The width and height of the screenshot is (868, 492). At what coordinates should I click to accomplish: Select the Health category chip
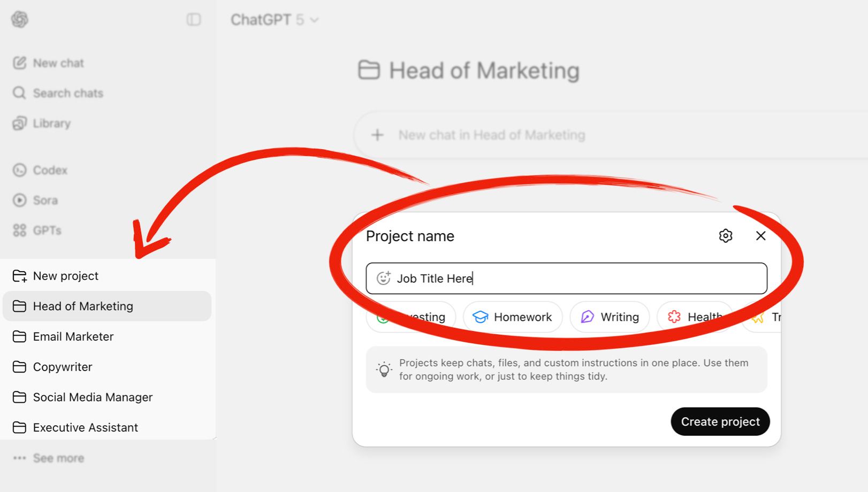(x=695, y=317)
